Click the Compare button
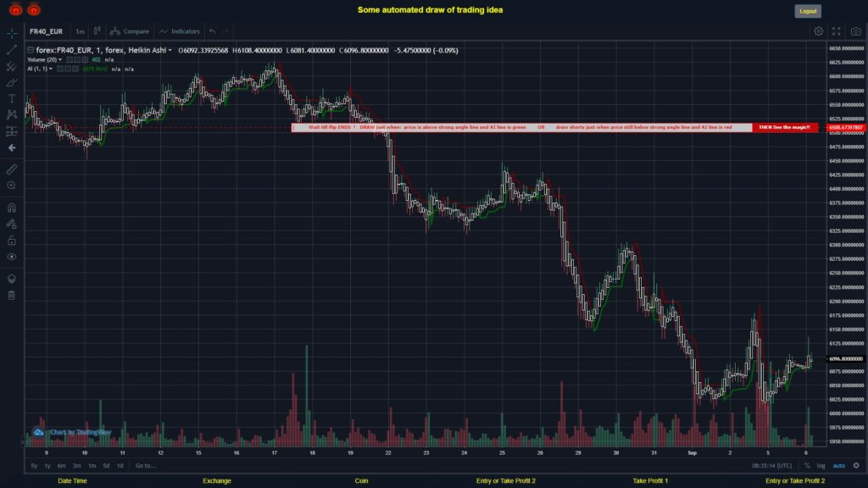This screenshot has height=488, width=868. (130, 31)
